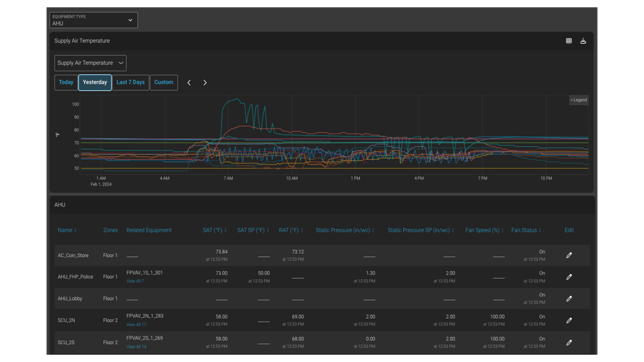Sort by Fan Speed (%) column
Viewport: 644px width, 362px height.
pyautogui.click(x=484, y=230)
